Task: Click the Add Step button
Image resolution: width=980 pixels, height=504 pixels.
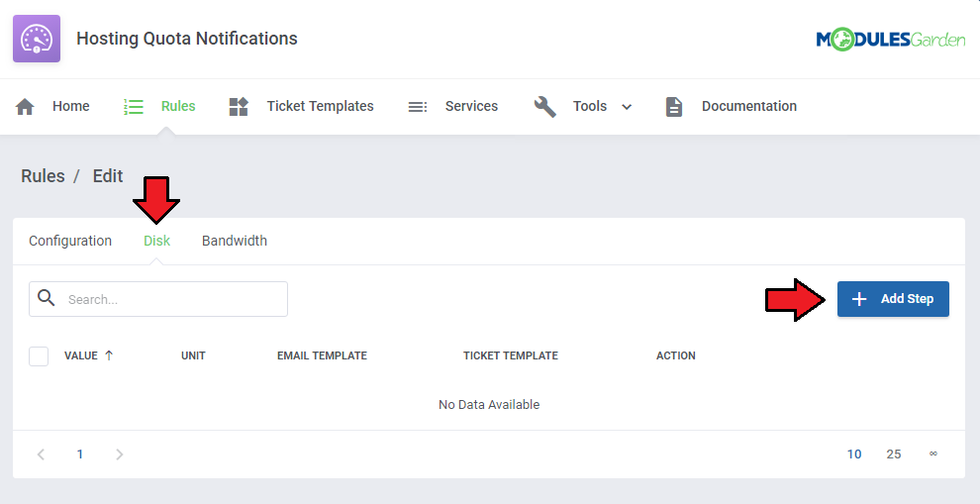Action: click(x=893, y=299)
